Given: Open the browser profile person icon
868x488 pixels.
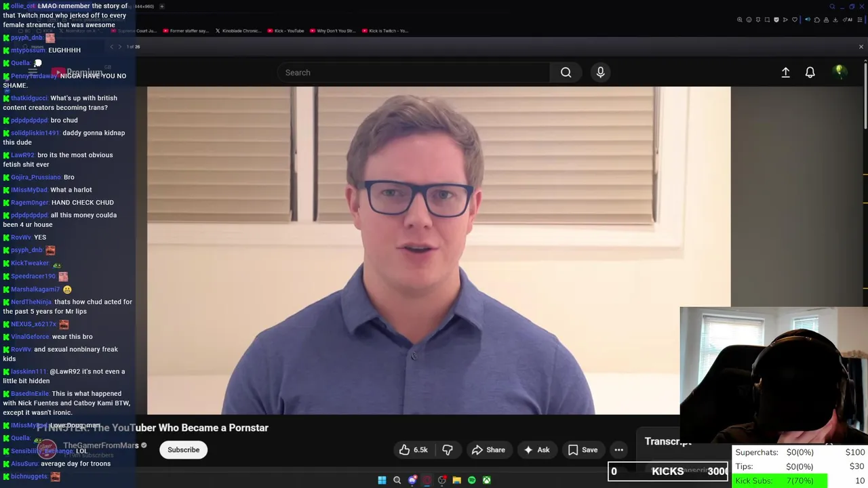Looking at the screenshot, I should pos(826,20).
